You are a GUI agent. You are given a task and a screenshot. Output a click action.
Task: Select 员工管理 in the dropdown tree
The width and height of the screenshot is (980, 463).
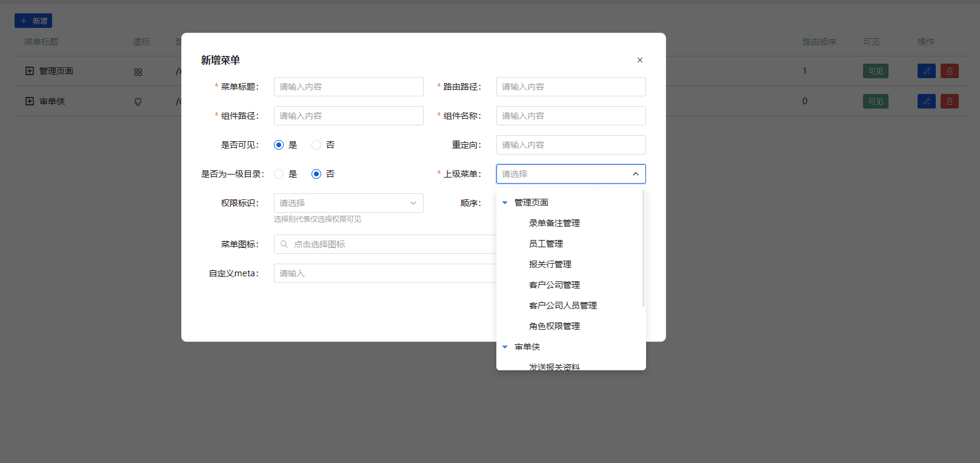coord(546,244)
